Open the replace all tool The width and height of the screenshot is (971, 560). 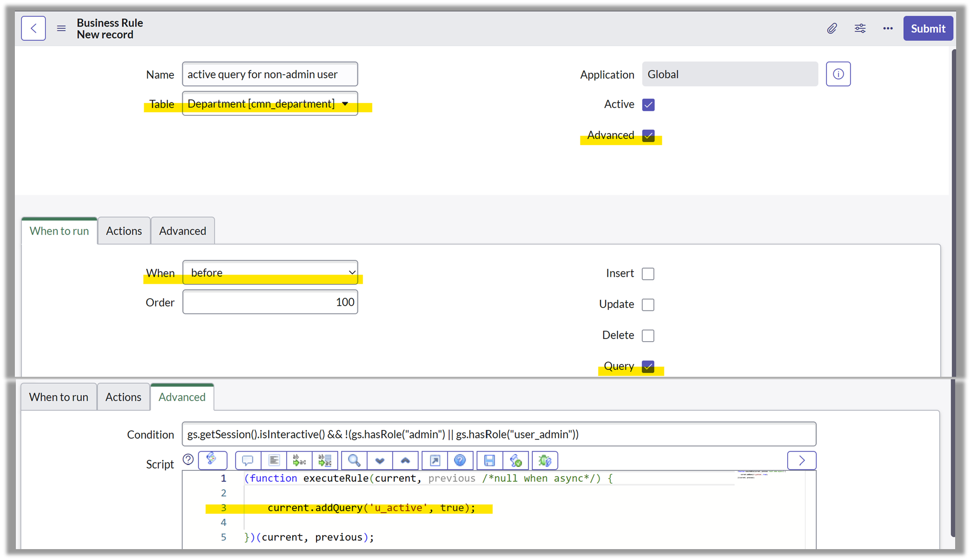click(325, 460)
